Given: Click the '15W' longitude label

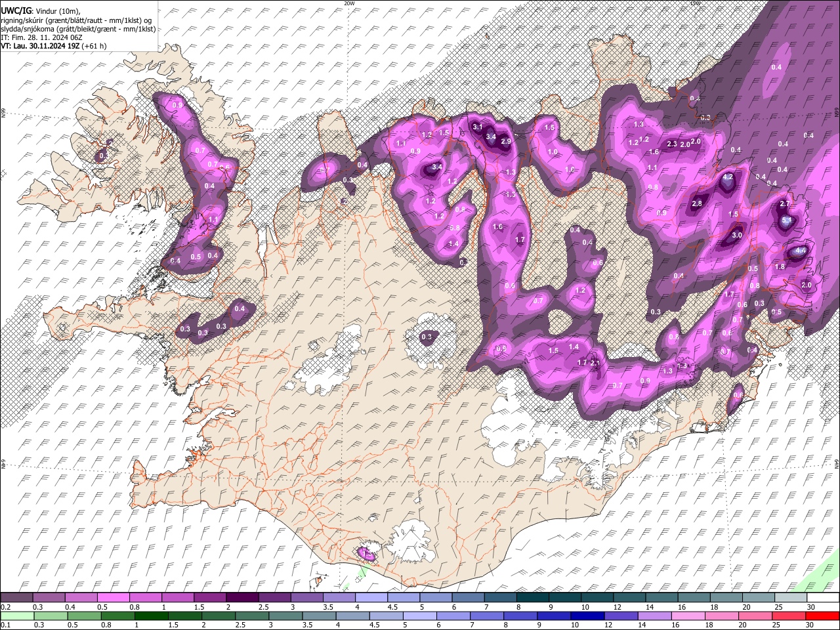Looking at the screenshot, I should coord(696,3).
